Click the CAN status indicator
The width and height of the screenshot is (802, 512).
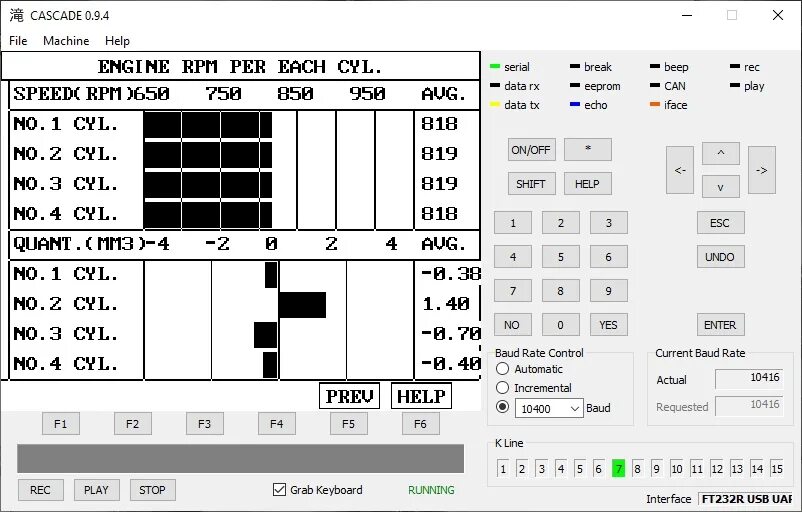click(655, 85)
